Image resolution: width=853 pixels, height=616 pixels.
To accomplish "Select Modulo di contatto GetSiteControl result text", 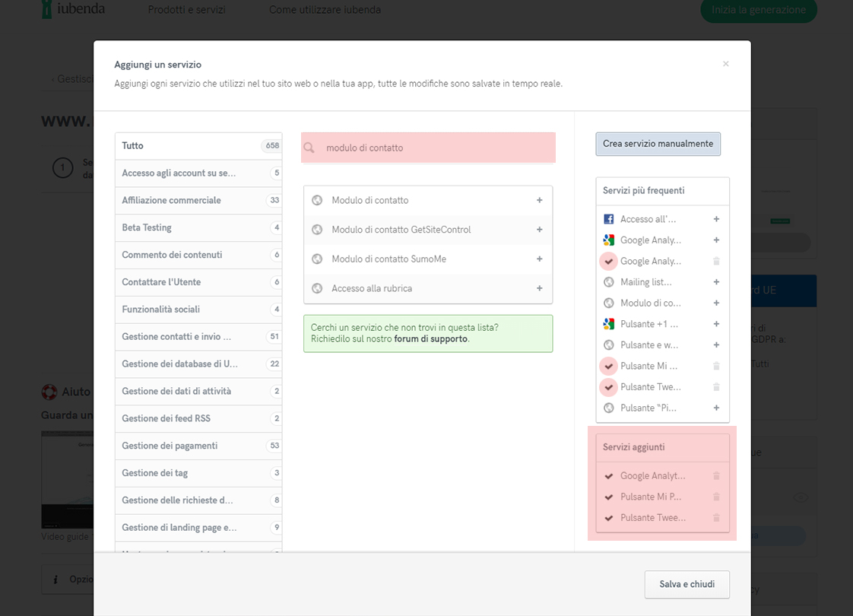I will coord(401,230).
